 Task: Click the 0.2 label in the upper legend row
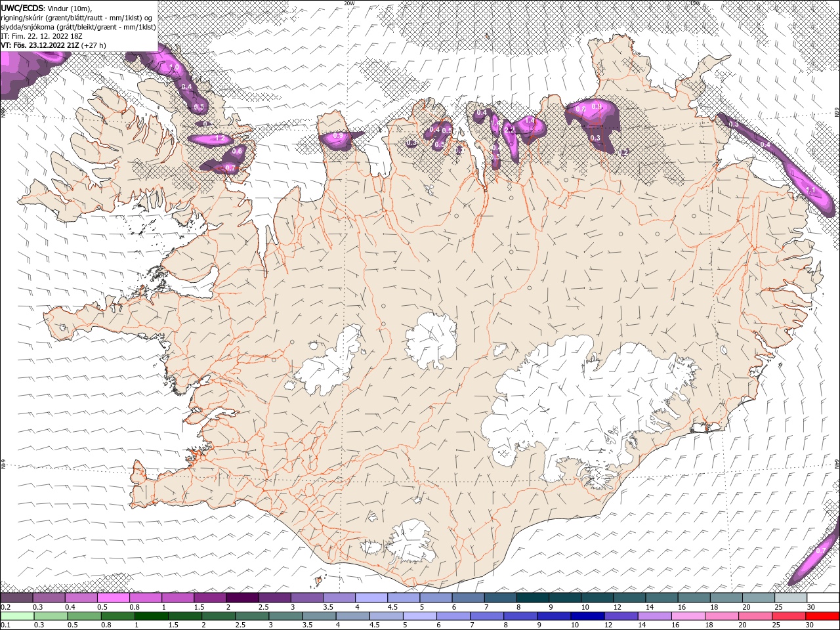pos(5,607)
